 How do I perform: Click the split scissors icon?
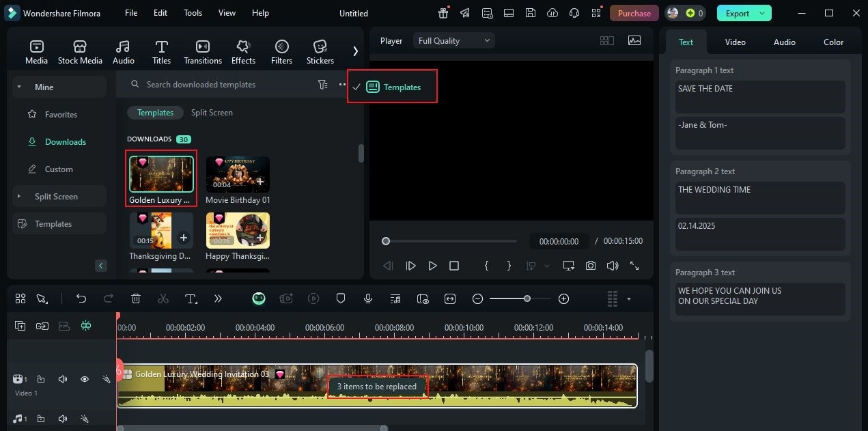pyautogui.click(x=163, y=298)
